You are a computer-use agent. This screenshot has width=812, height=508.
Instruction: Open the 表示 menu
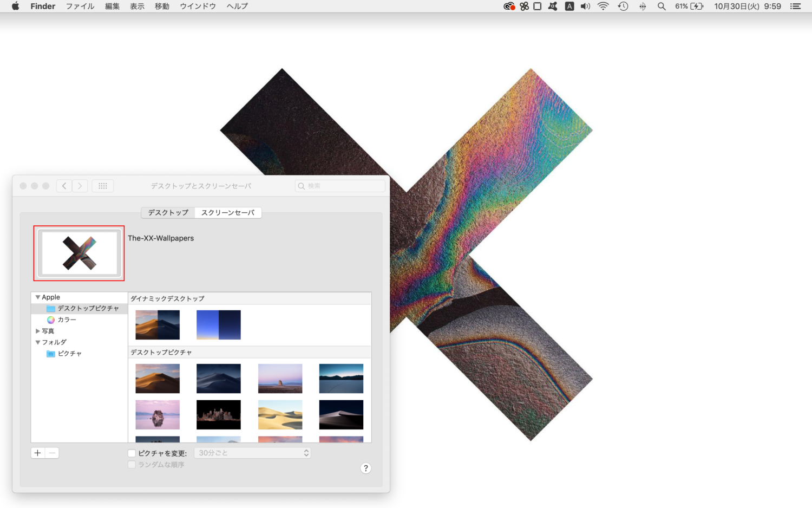pos(137,6)
